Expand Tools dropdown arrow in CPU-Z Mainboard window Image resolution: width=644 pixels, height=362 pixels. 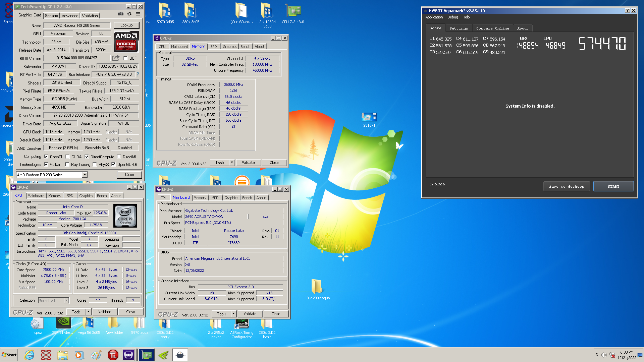[x=233, y=314]
